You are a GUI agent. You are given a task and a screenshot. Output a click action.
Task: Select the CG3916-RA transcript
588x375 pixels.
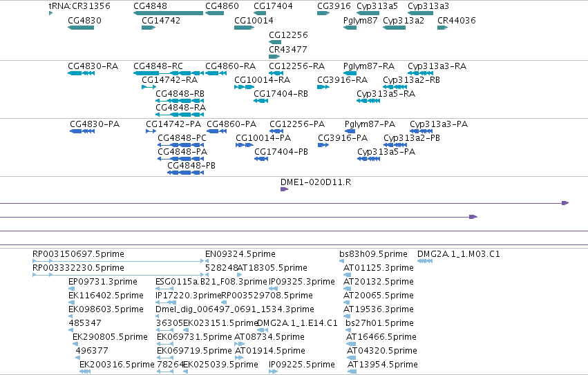(x=323, y=87)
